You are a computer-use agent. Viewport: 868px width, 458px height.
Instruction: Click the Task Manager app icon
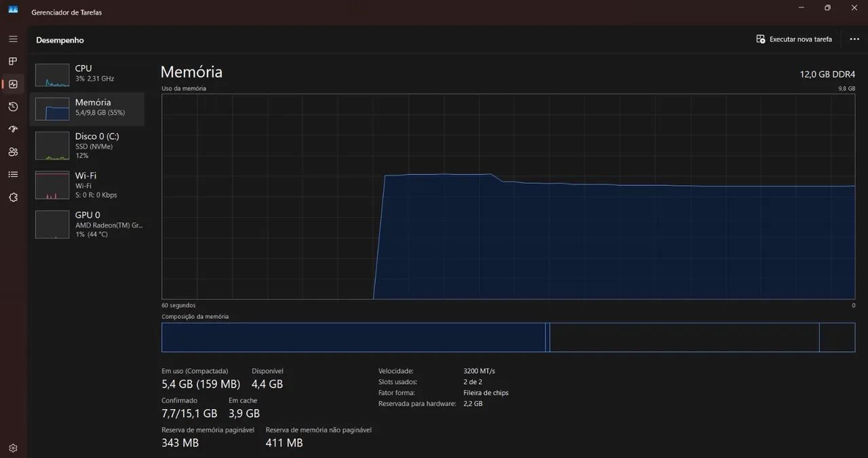click(x=13, y=9)
